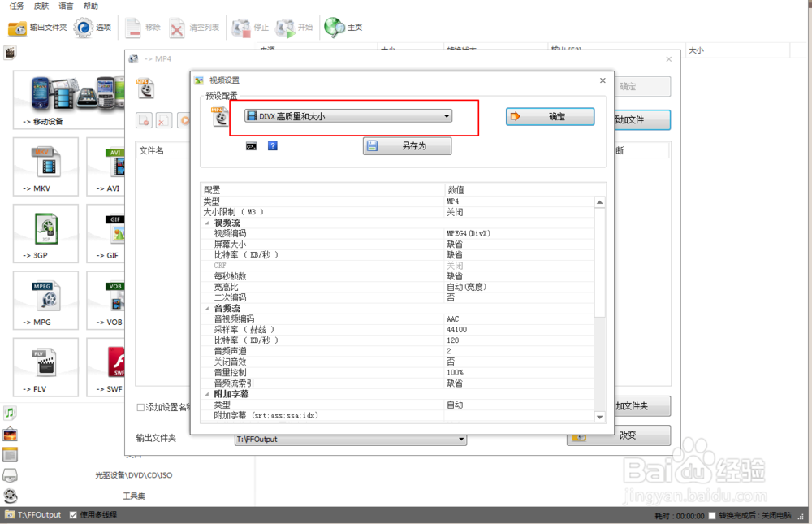Open the T:\FFOutput output folder dropdown

pos(351,440)
